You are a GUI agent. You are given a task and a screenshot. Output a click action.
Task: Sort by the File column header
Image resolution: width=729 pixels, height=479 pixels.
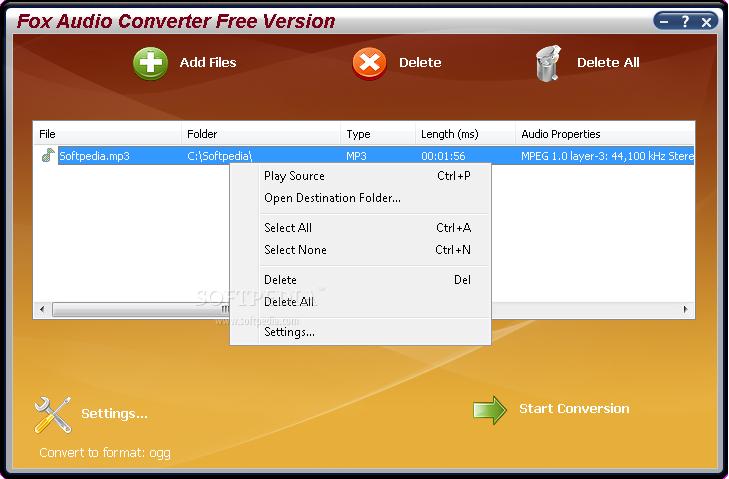coord(107,134)
